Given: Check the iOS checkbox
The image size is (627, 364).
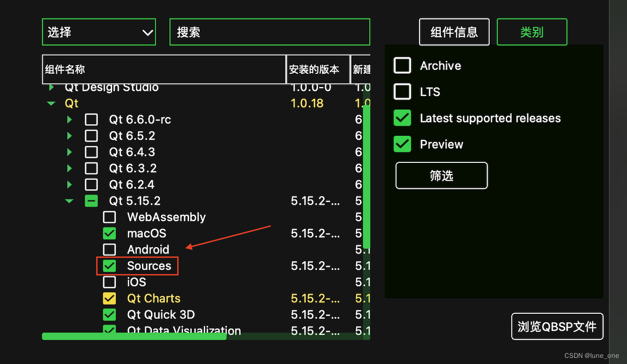Looking at the screenshot, I should pos(109,282).
